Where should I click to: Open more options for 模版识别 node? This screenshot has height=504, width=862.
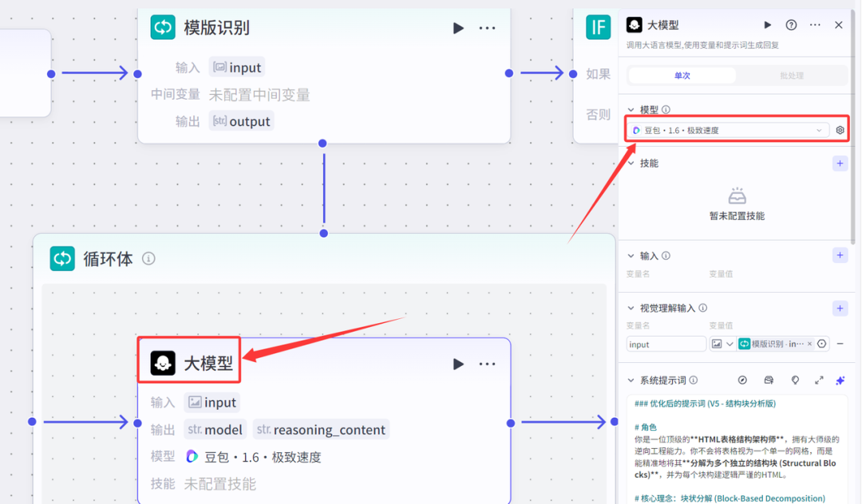[487, 28]
